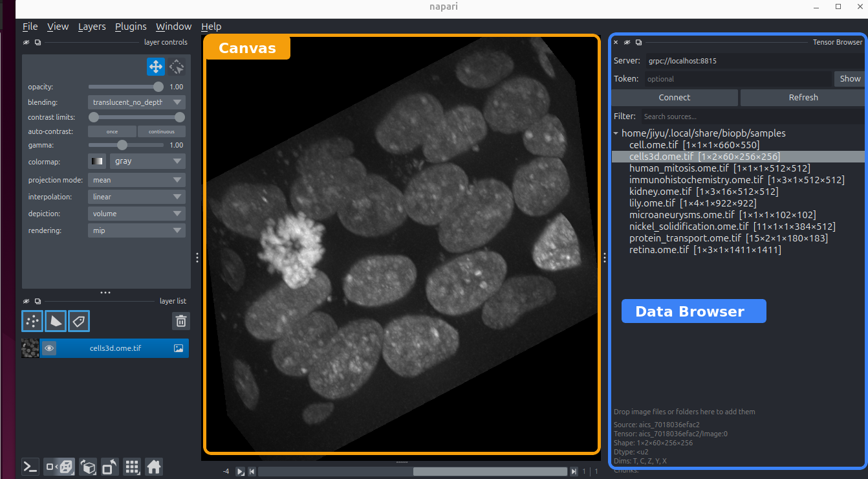Open the projection mode dropdown
Screen dimensions: 868x479
[136, 180]
